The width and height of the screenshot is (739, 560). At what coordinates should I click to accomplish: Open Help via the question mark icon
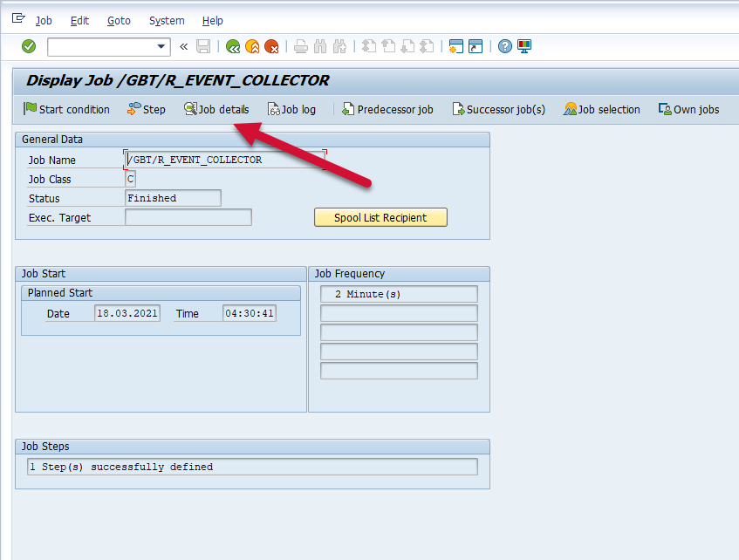(504, 46)
